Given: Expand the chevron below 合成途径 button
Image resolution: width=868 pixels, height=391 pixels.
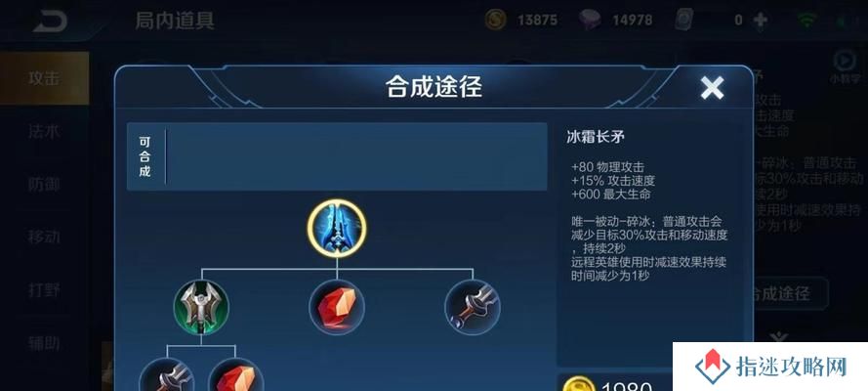Looking at the screenshot, I should tap(779, 336).
